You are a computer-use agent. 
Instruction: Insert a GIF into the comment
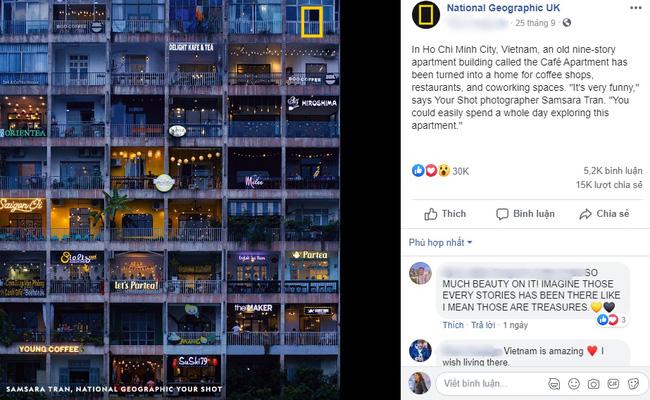point(613,384)
